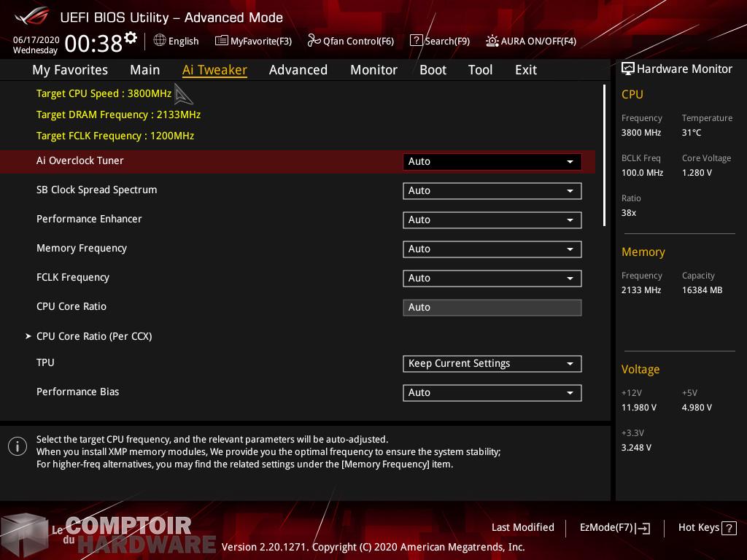
Task: Open the Exit tab
Action: pyautogui.click(x=526, y=70)
